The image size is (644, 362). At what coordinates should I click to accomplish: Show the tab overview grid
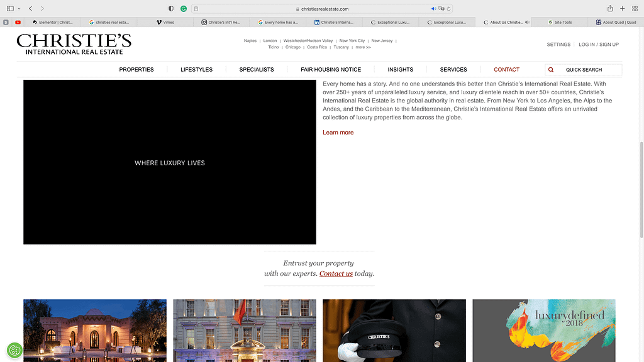click(x=635, y=9)
